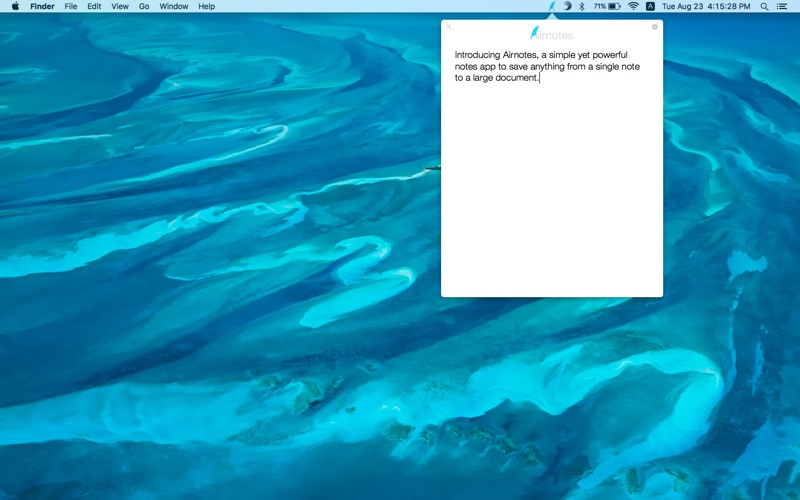Open the Apple menu
Image resolution: width=800 pixels, height=500 pixels.
pos(15,6)
